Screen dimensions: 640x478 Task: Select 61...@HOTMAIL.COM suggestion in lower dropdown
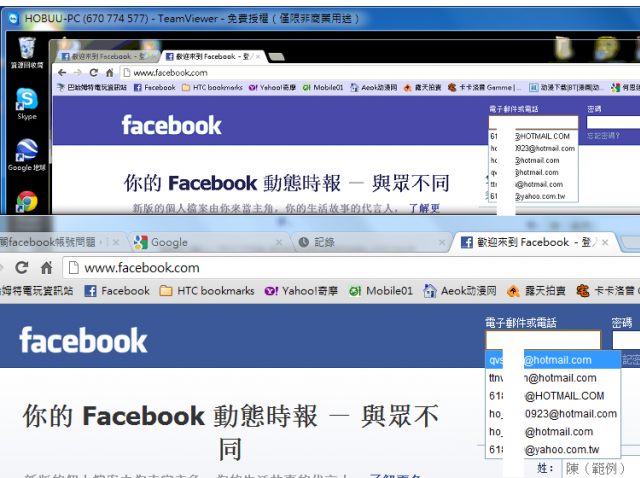click(553, 396)
